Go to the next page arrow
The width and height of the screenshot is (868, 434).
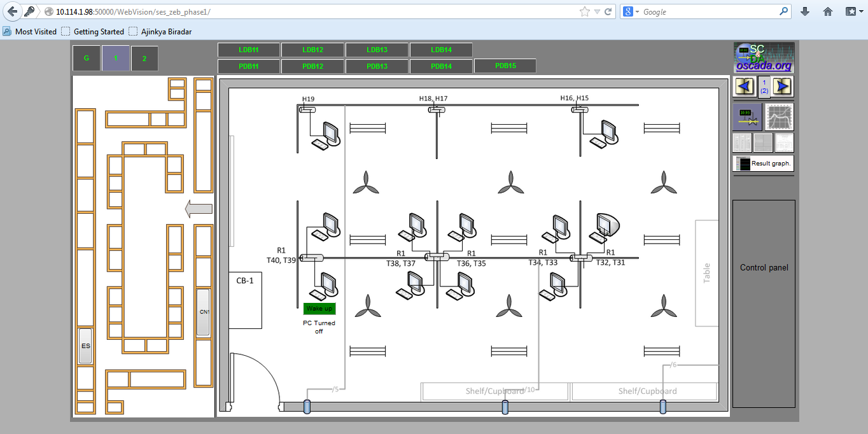point(783,87)
